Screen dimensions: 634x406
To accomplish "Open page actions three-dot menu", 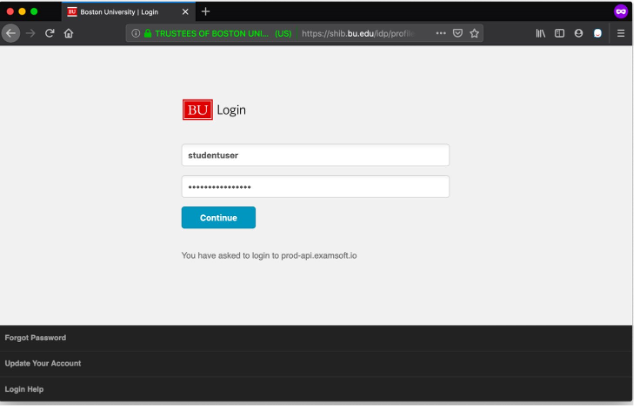I will coord(441,33).
